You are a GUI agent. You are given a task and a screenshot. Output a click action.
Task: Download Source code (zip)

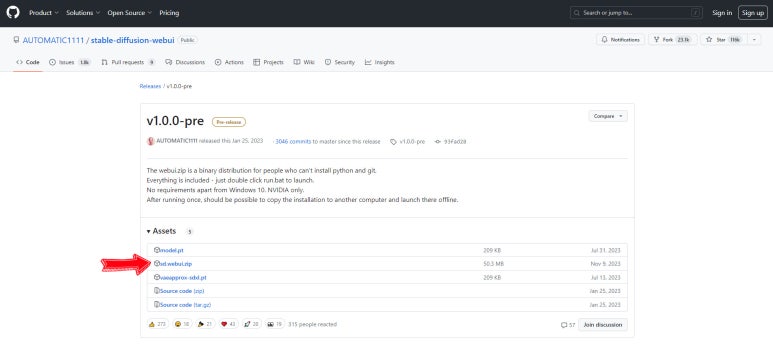coord(182,291)
